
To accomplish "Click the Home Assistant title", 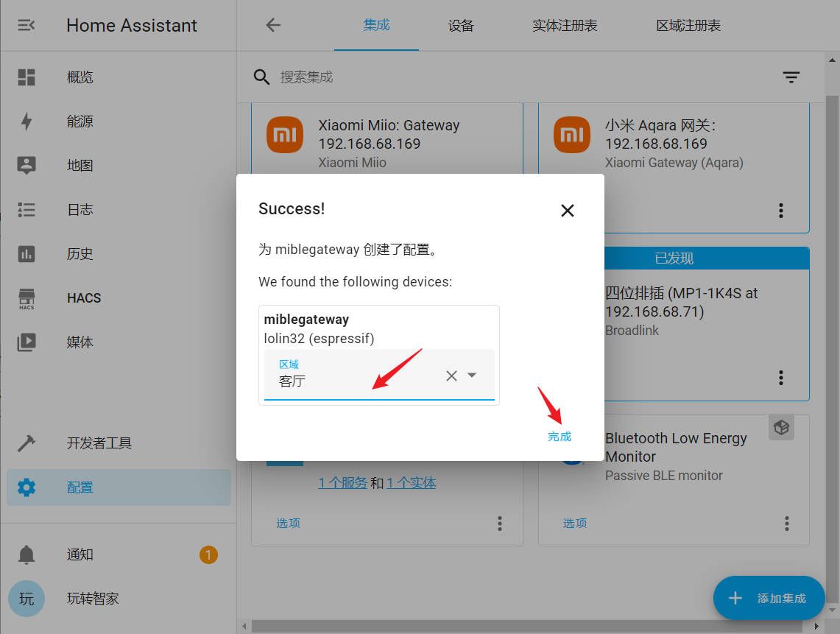I will (x=132, y=25).
